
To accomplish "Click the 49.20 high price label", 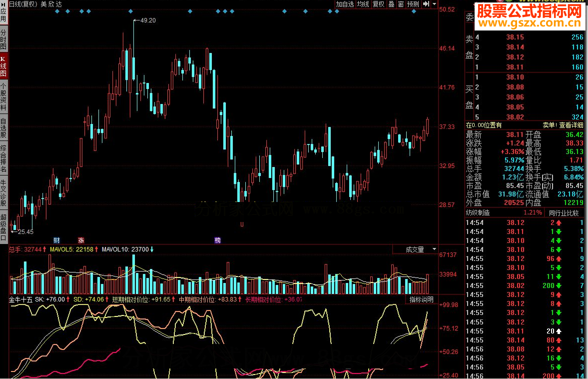I will pyautogui.click(x=148, y=20).
